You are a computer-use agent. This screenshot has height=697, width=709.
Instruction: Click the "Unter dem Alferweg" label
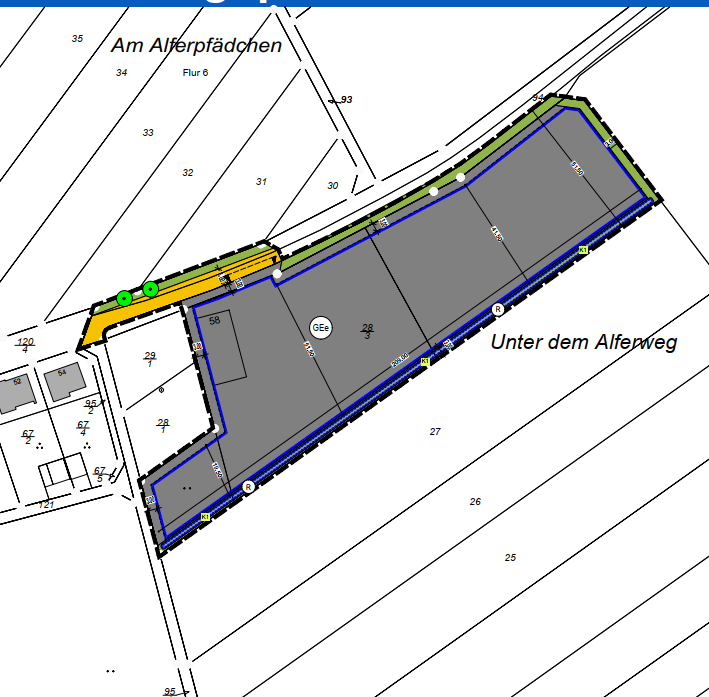pyautogui.click(x=584, y=343)
